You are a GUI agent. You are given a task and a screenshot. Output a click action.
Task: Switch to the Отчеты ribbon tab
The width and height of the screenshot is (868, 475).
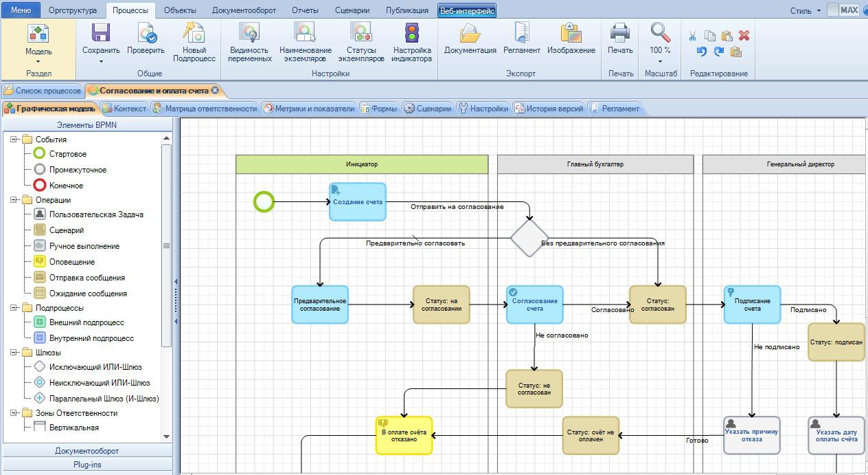pyautogui.click(x=305, y=10)
